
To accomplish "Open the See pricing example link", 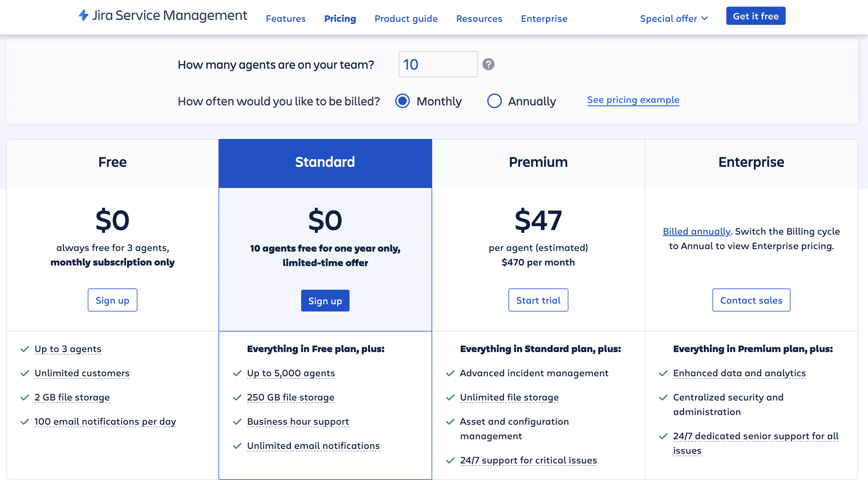I will click(x=633, y=99).
